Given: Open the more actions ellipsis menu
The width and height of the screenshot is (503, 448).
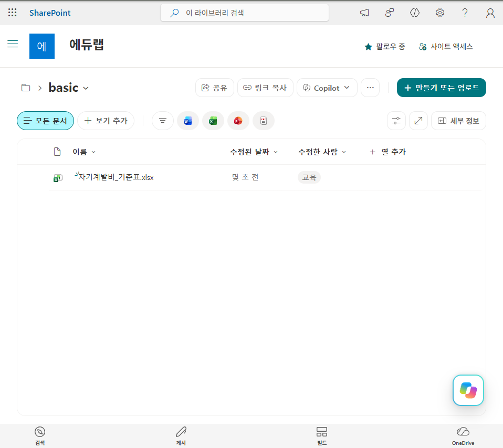Looking at the screenshot, I should pyautogui.click(x=370, y=88).
